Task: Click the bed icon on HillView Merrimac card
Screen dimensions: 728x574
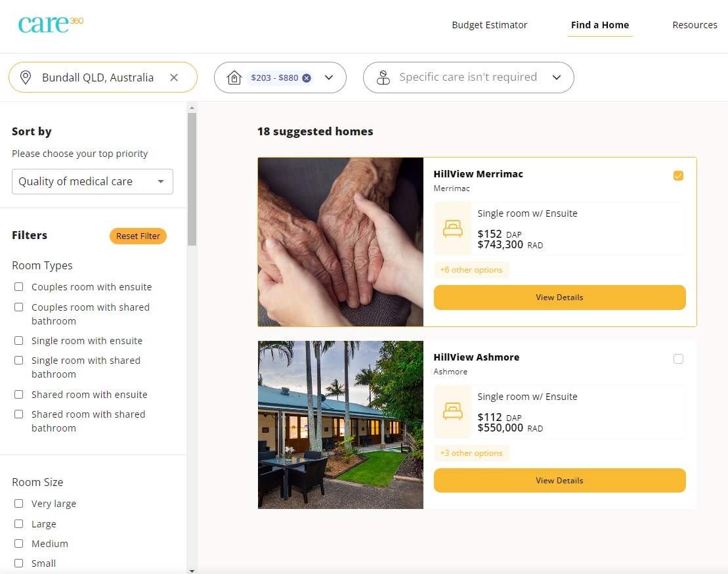Action: click(x=452, y=228)
